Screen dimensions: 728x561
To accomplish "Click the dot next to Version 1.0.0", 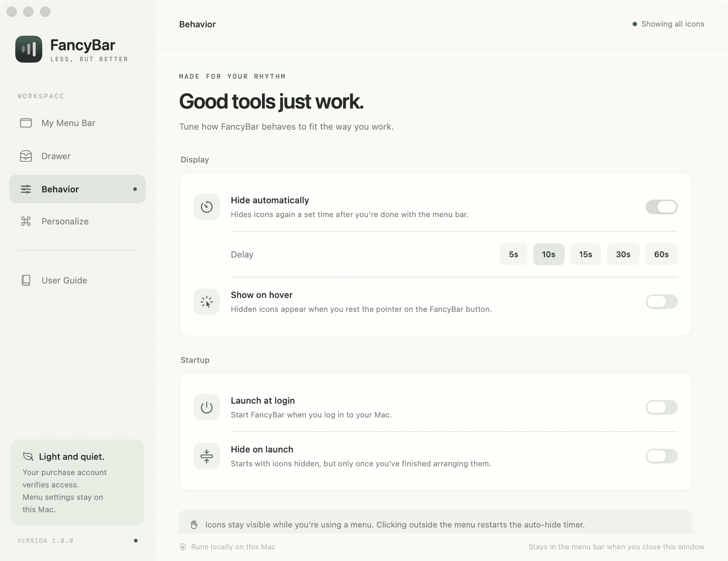I will click(x=136, y=541).
